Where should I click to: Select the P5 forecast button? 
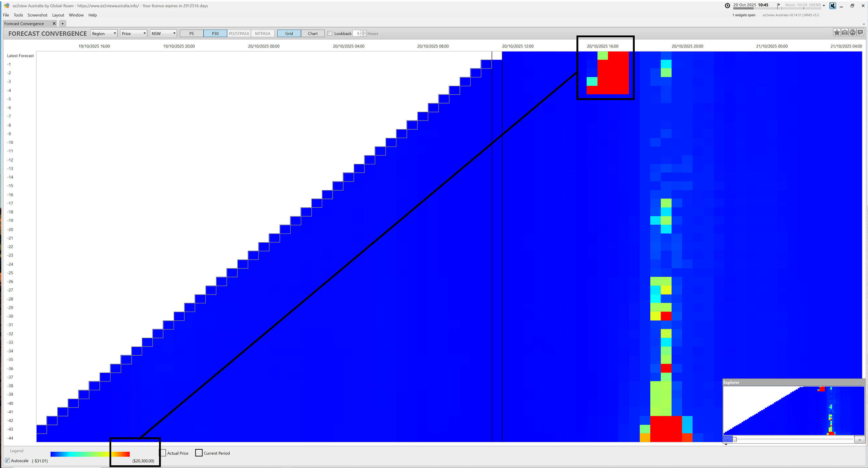coord(191,33)
